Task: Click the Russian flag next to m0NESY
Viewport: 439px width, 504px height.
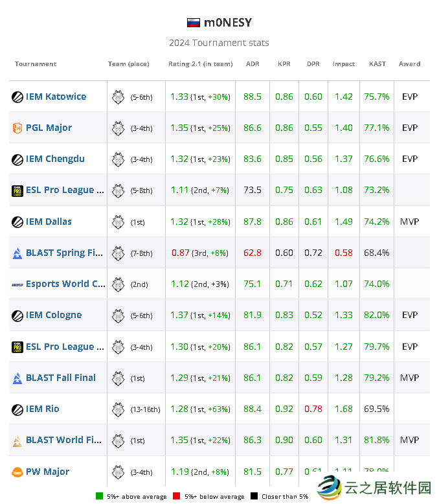Action: 193,23
